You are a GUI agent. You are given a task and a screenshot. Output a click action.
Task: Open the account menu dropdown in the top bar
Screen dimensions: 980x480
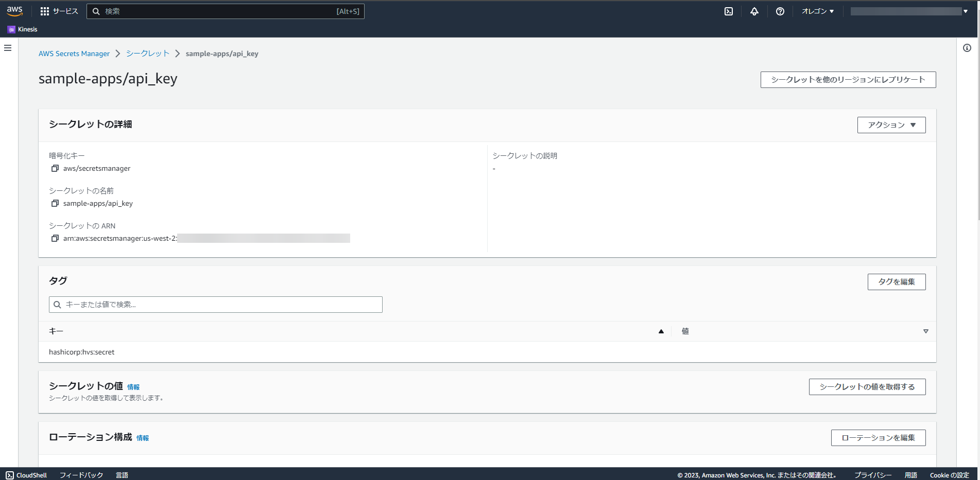tap(909, 11)
